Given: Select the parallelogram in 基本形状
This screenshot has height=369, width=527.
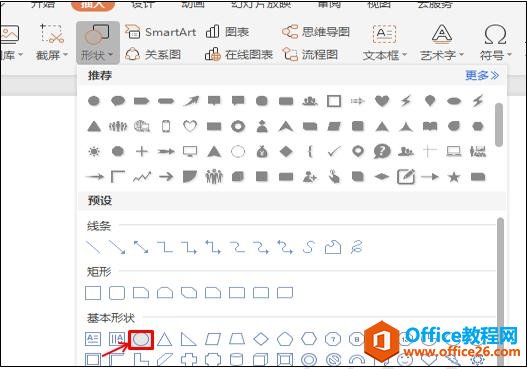Looking at the screenshot, I should 213,339.
